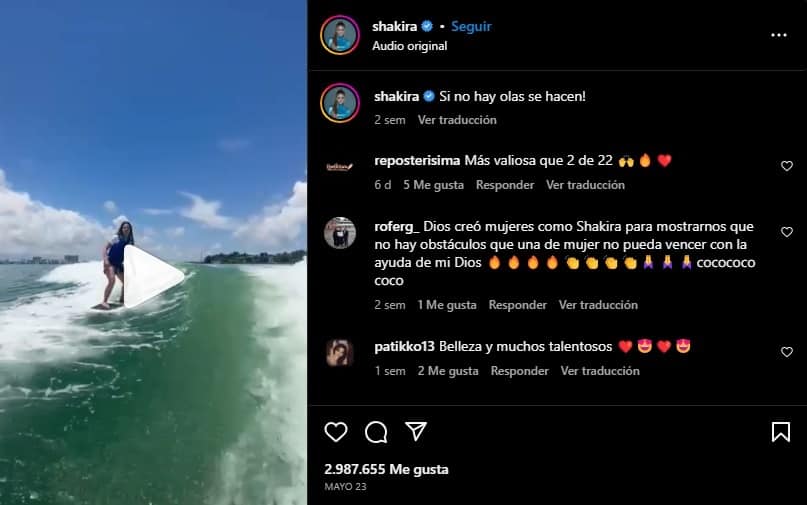Viewport: 807px width, 505px height.
Task: Open the comment speech-bubble icon
Action: 376,432
